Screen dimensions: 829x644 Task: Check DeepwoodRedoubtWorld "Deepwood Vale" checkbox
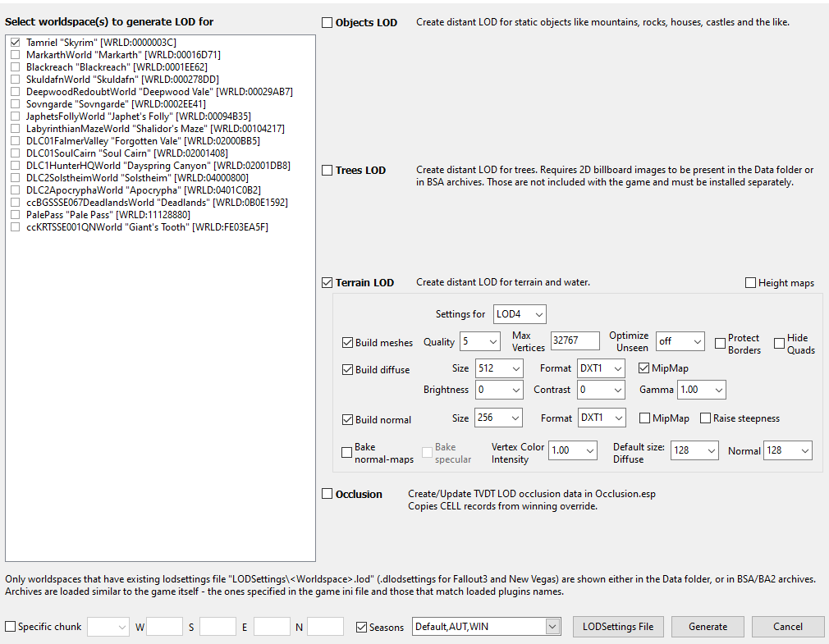pos(16,91)
